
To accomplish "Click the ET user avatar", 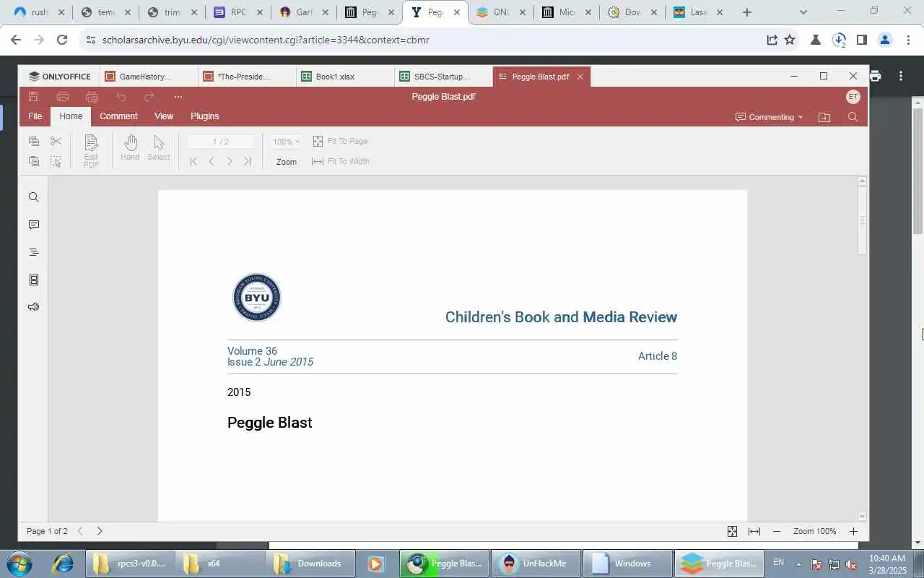I will pos(853,97).
